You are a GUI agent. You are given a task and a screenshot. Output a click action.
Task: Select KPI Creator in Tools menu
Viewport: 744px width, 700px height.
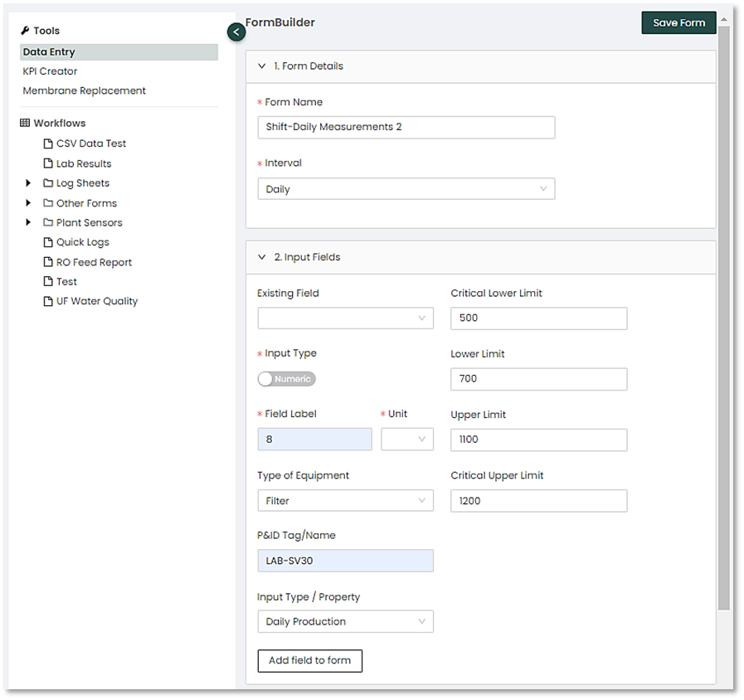pos(50,71)
